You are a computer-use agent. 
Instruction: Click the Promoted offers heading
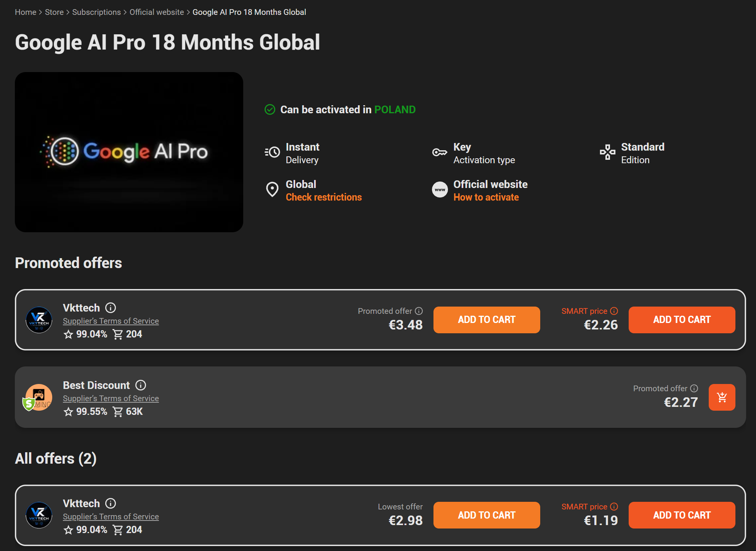click(68, 263)
